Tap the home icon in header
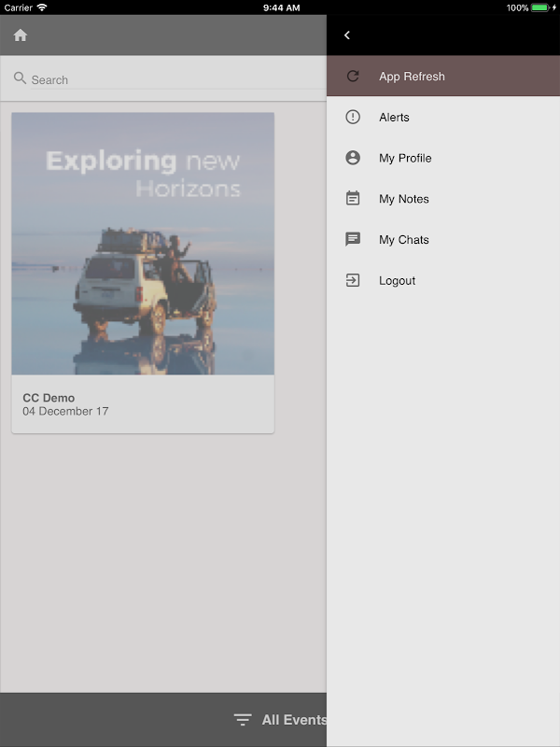The width and height of the screenshot is (560, 747). pyautogui.click(x=20, y=35)
